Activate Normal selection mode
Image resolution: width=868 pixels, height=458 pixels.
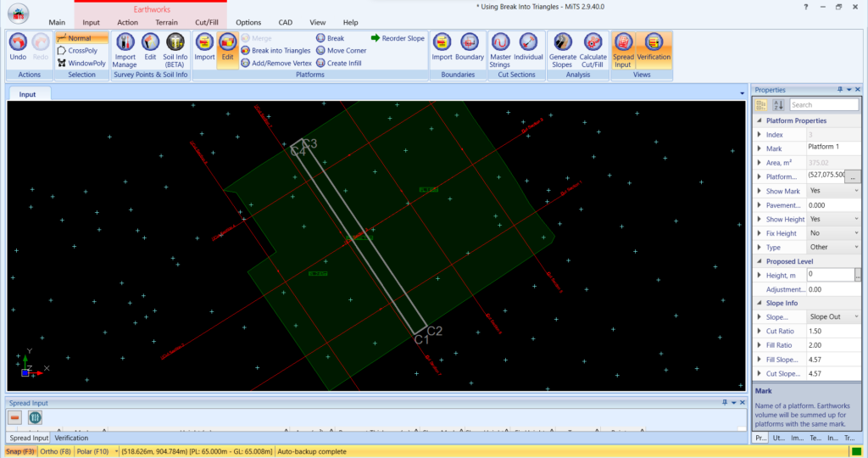pyautogui.click(x=81, y=38)
